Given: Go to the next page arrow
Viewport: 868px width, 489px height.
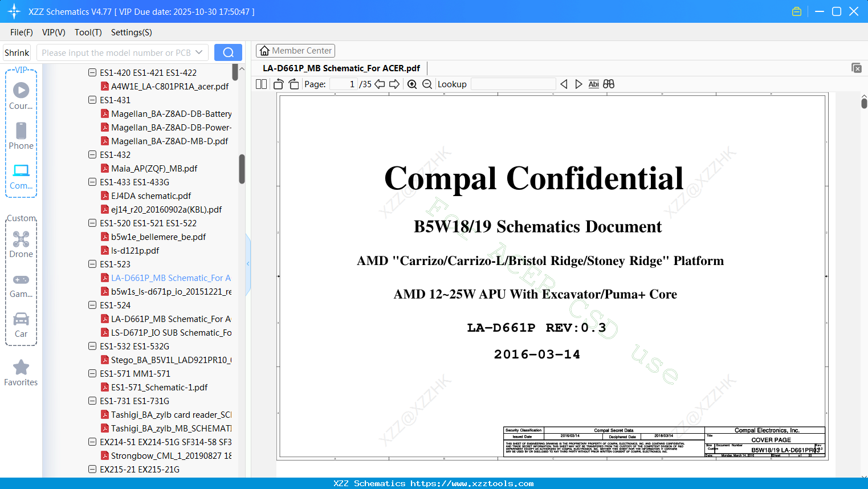Looking at the screenshot, I should [394, 84].
